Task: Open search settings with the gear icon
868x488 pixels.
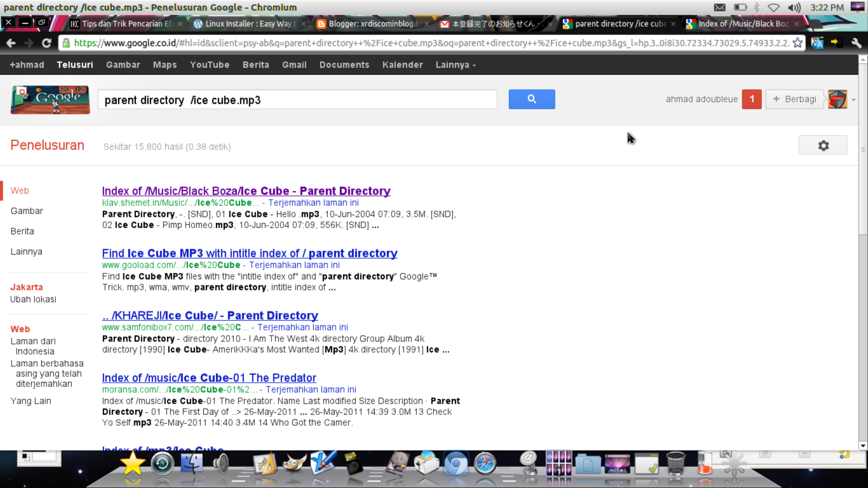Action: (x=823, y=146)
